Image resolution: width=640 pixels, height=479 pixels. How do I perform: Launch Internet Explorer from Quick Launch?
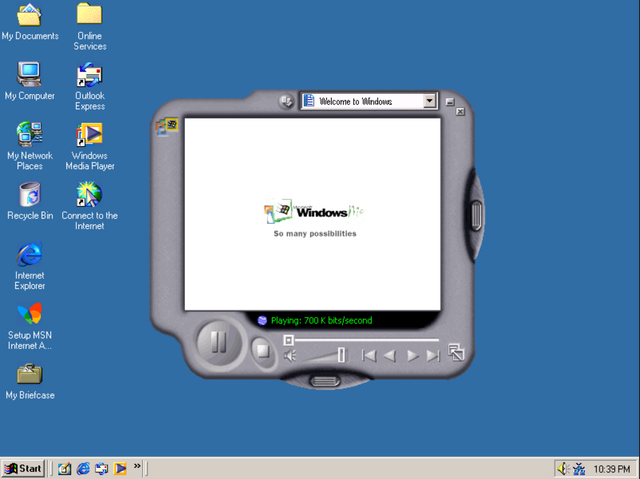click(83, 468)
